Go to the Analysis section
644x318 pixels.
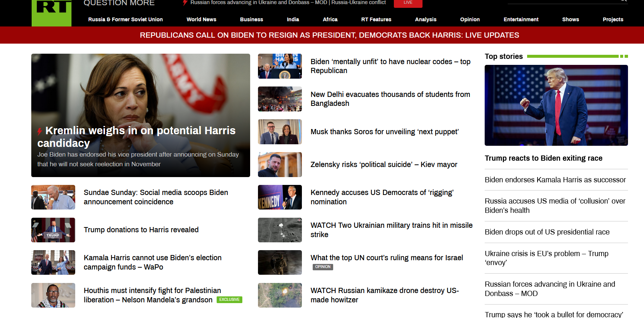click(426, 19)
